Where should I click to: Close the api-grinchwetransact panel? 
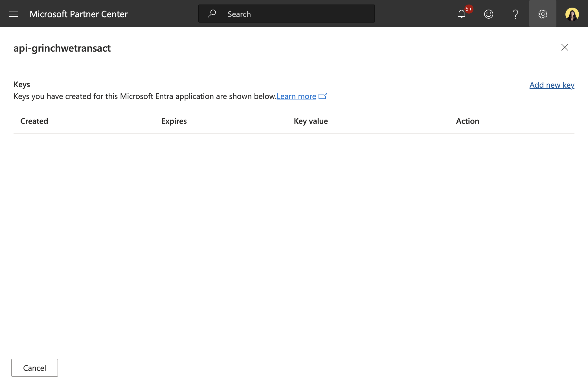click(x=565, y=47)
